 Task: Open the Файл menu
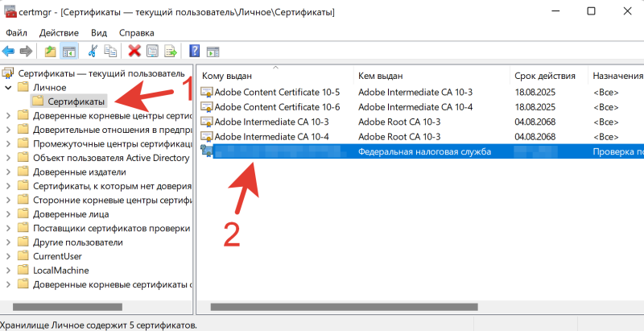(x=16, y=33)
